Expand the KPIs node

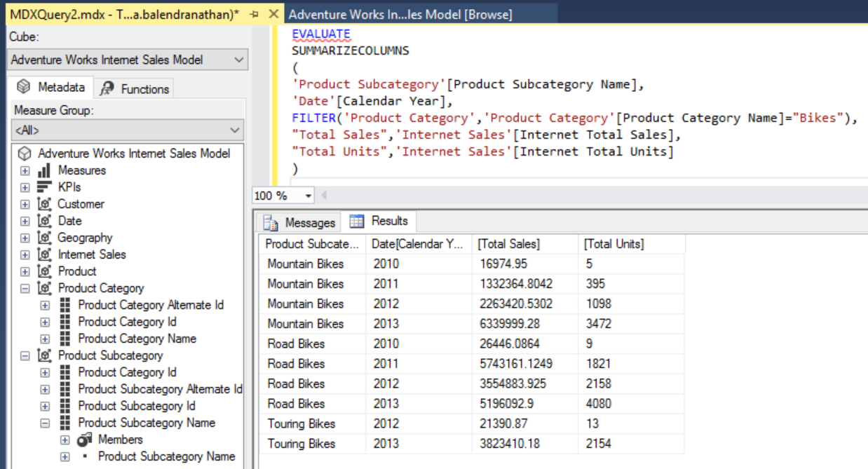click(25, 187)
